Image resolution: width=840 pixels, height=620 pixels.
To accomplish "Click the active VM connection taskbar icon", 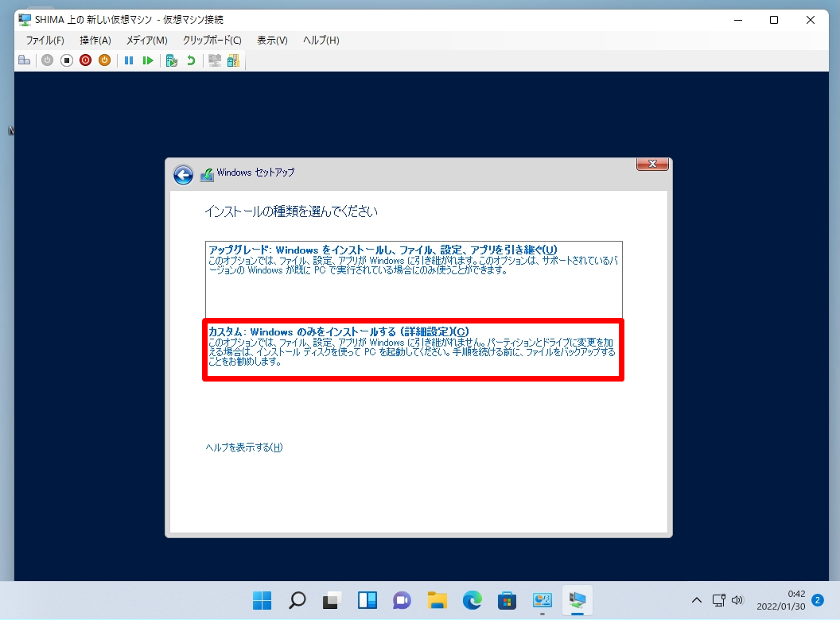I will click(577, 600).
